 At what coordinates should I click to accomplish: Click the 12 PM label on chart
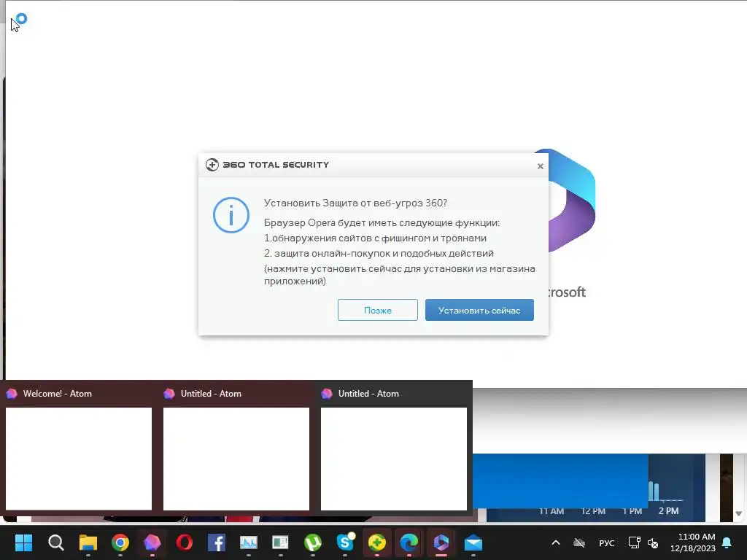coord(593,511)
